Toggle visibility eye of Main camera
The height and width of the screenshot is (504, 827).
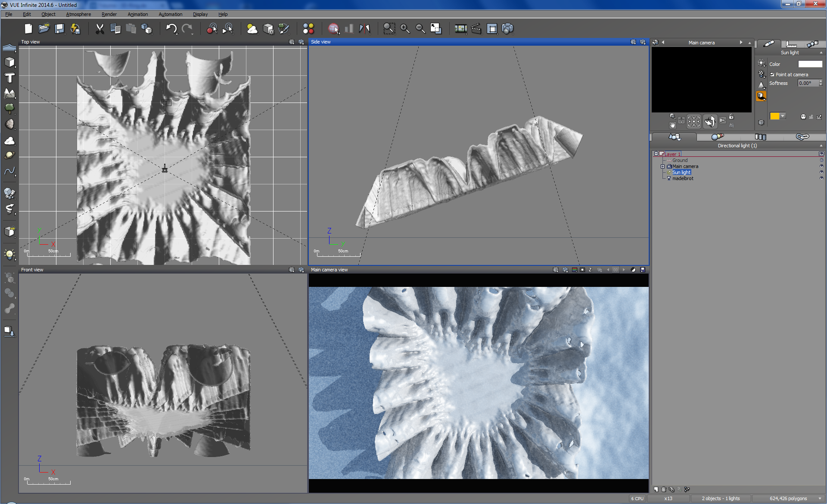click(x=821, y=166)
